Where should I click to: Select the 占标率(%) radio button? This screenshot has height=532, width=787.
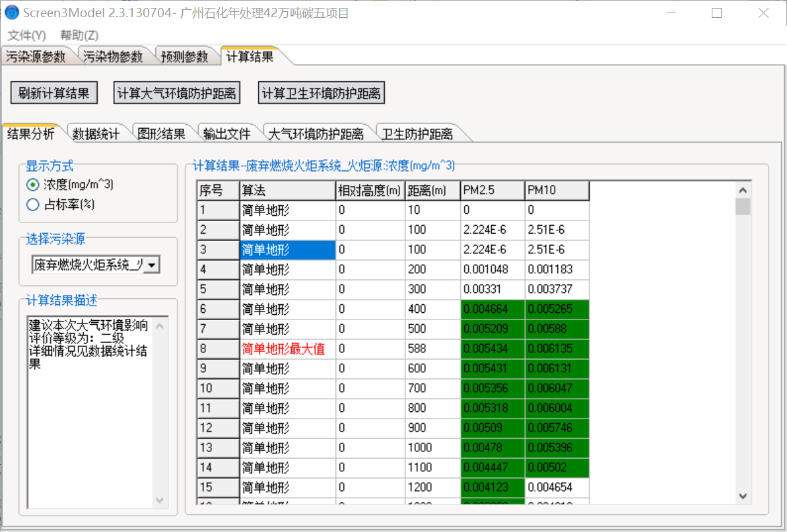(32, 204)
